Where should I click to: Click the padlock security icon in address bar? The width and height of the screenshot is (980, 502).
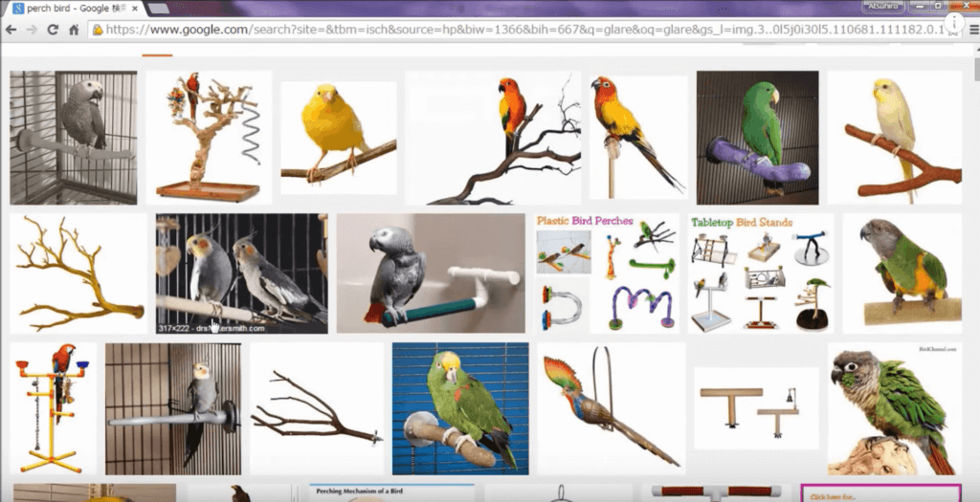coord(97,30)
